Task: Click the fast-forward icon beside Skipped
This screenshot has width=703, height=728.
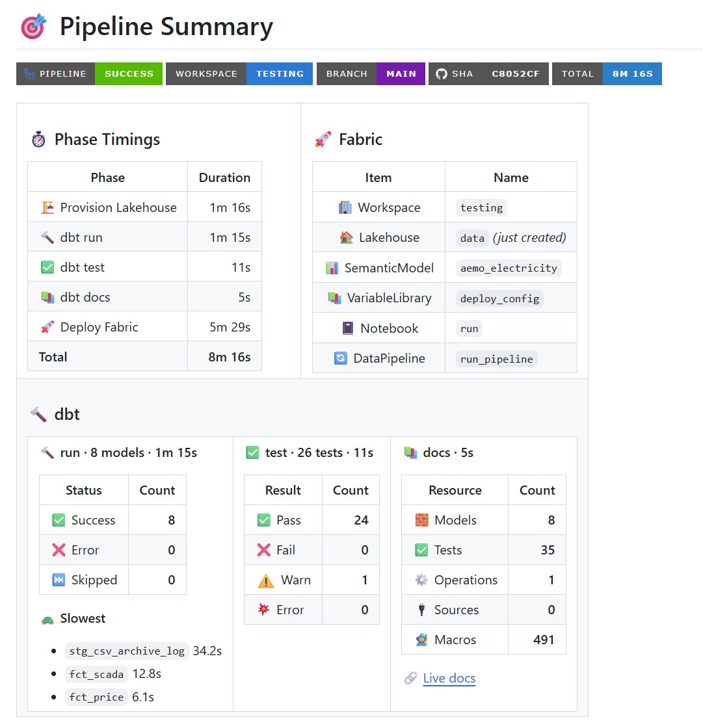Action: [59, 580]
